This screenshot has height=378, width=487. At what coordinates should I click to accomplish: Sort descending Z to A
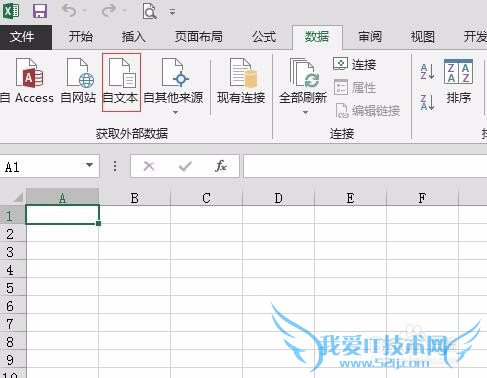click(x=427, y=102)
